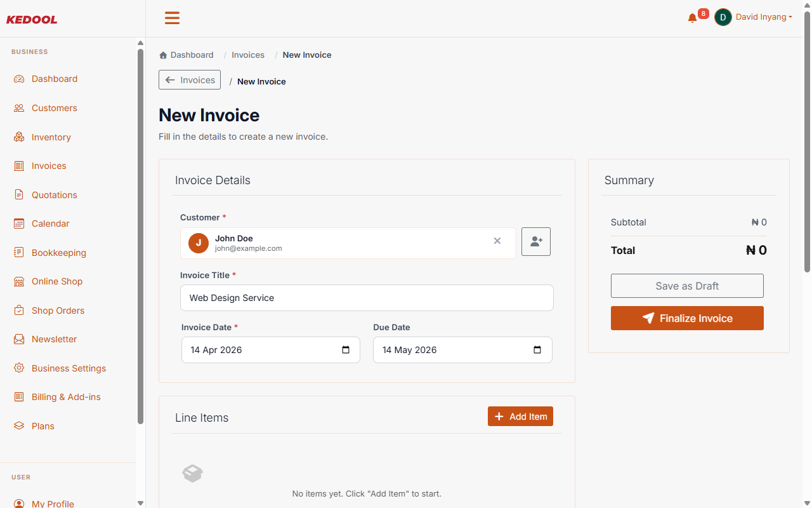Click the Bookkeeping sidebar icon
The height and width of the screenshot is (508, 812).
coord(19,253)
